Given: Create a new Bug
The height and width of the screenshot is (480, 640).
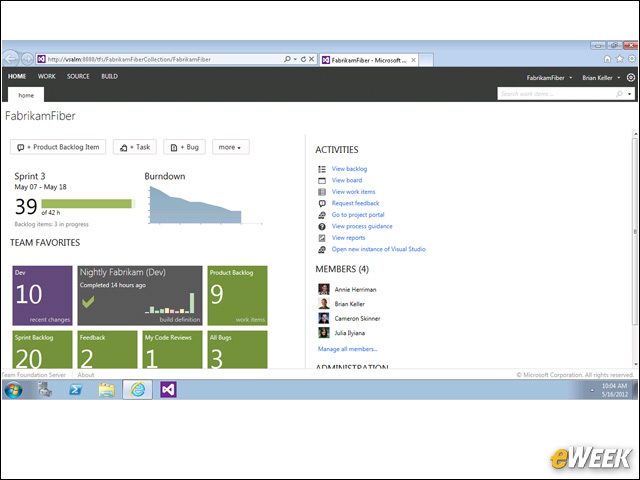Looking at the screenshot, I should click(x=184, y=147).
